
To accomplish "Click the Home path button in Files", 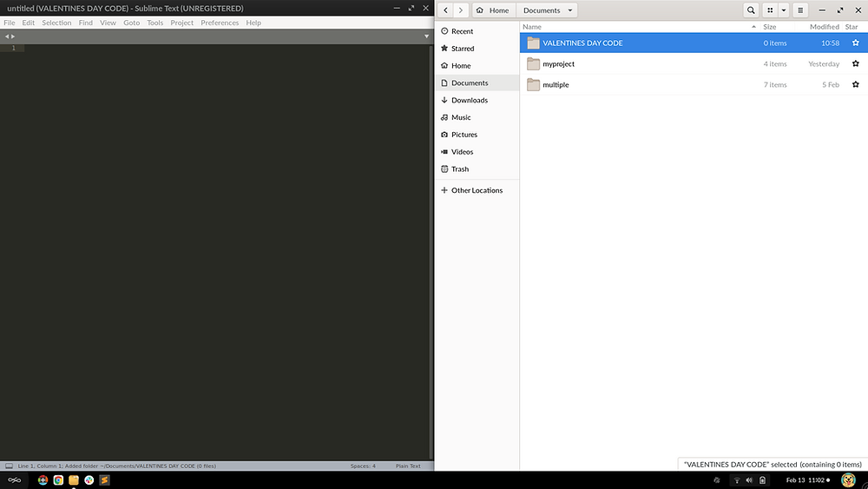I will tap(494, 10).
